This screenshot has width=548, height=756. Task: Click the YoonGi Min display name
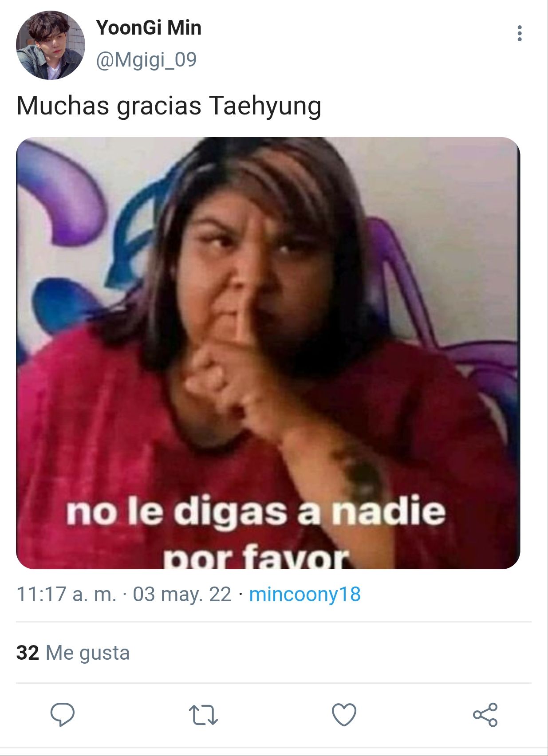pyautogui.click(x=149, y=28)
